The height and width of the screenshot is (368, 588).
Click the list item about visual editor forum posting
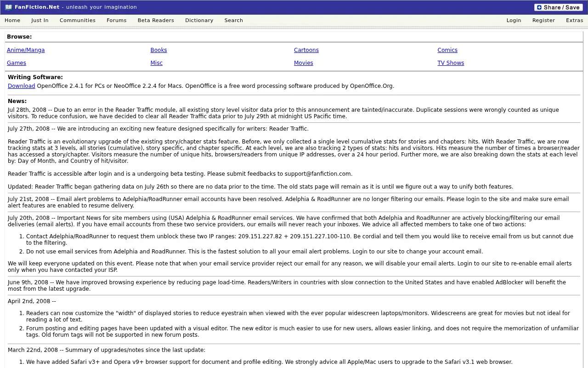click(302, 332)
